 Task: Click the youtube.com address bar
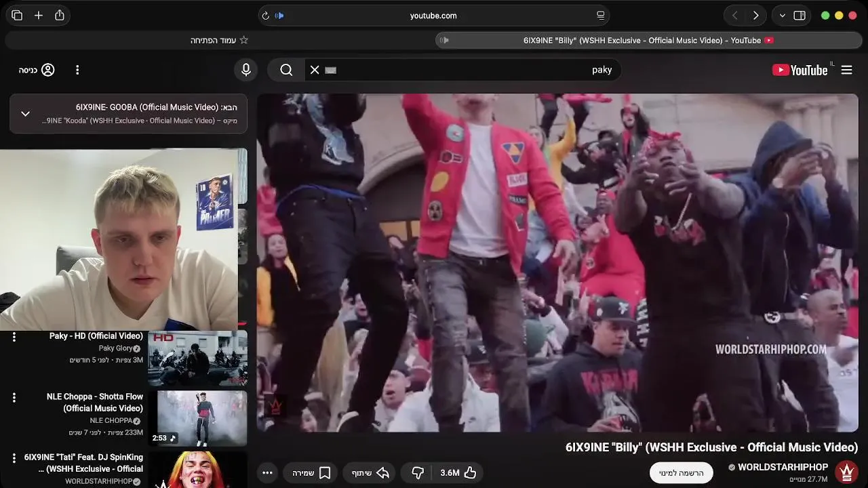pos(433,16)
